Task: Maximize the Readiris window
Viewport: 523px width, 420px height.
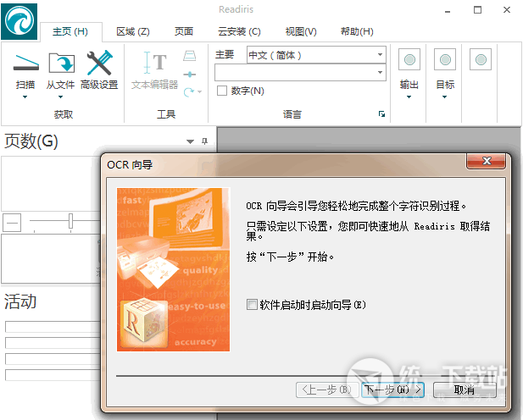Action: click(x=477, y=10)
